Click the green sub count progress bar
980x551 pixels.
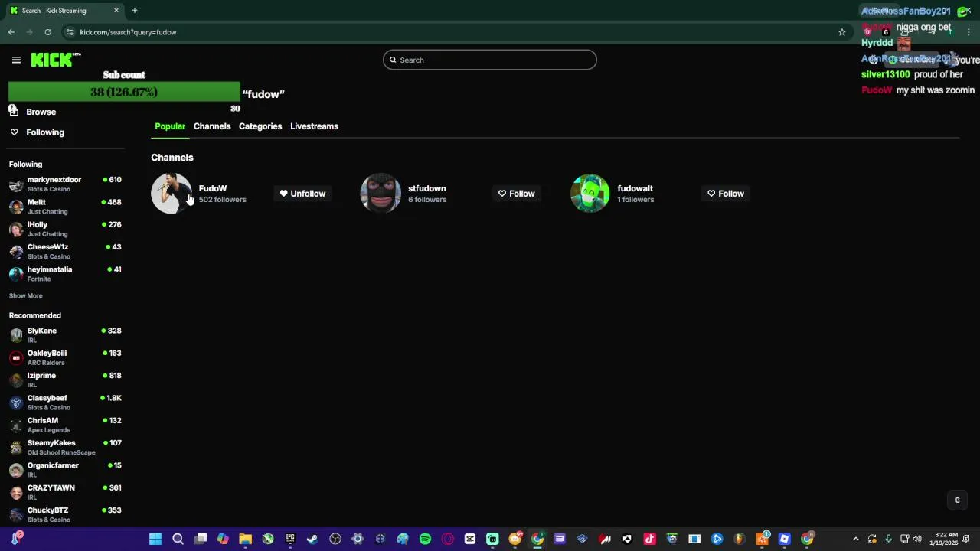coord(124,92)
